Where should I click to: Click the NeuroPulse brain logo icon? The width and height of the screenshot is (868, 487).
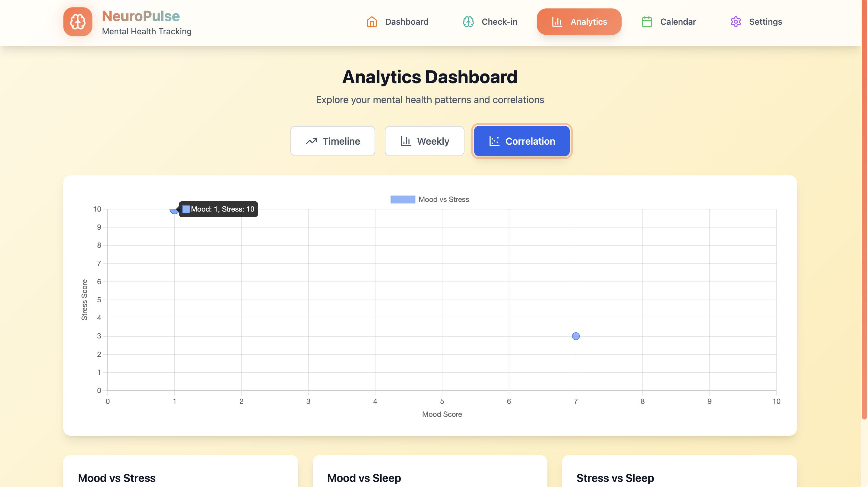[78, 22]
